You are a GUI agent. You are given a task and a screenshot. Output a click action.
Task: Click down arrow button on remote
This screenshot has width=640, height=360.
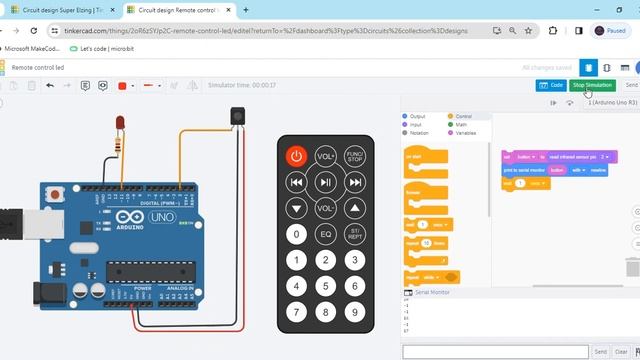296,209
